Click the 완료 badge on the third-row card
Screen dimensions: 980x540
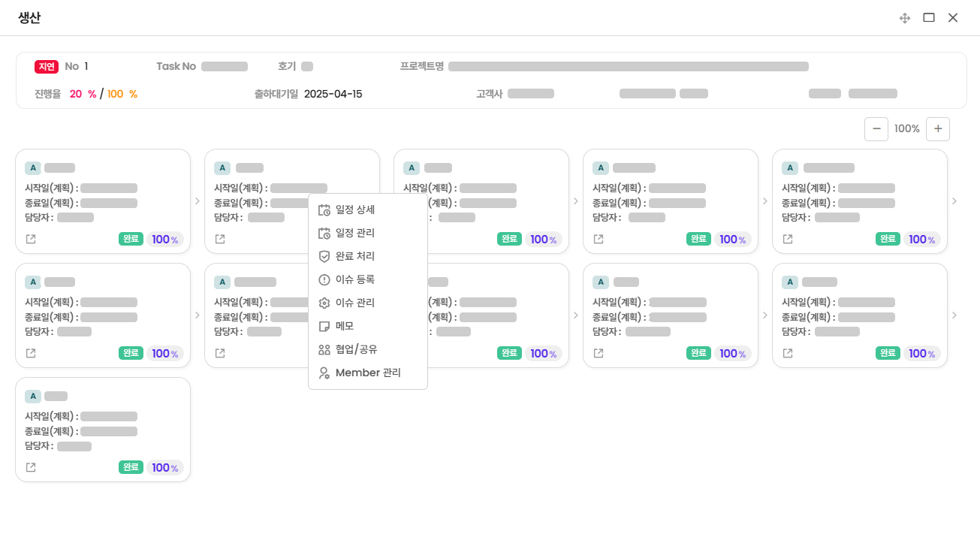coord(131,467)
